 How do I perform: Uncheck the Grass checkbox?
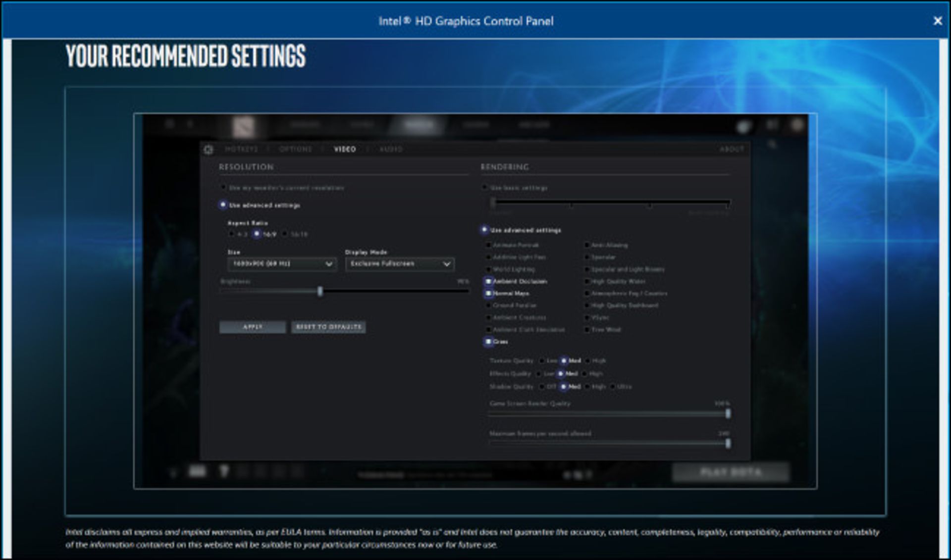(x=488, y=342)
